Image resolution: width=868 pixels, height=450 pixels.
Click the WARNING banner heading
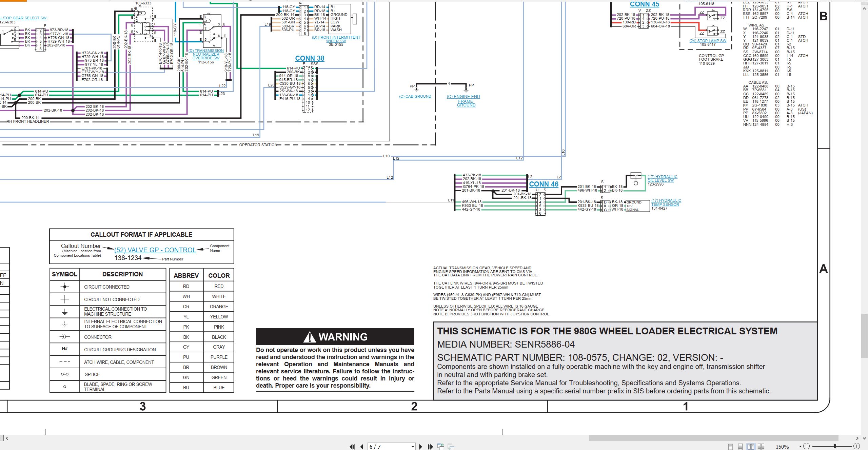click(335, 337)
